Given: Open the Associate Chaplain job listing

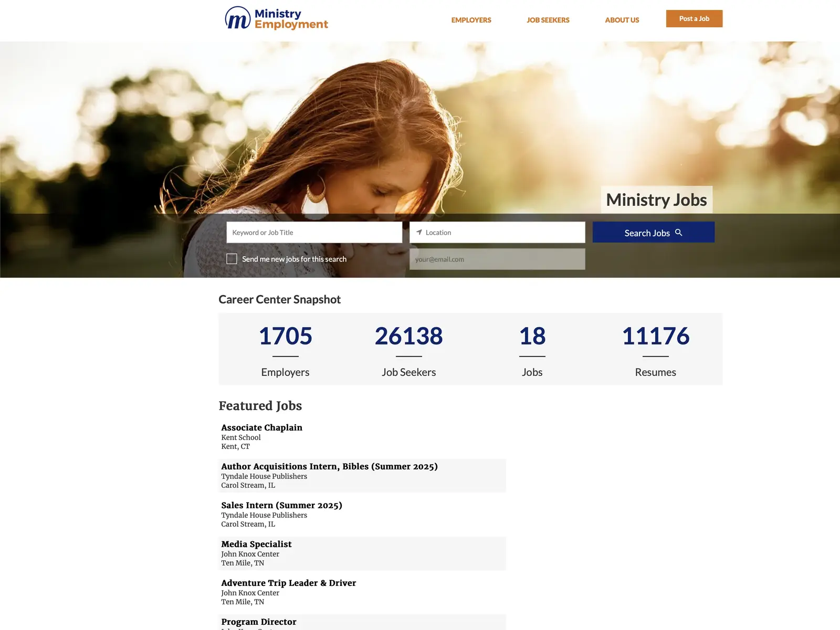Looking at the screenshot, I should coord(261,427).
